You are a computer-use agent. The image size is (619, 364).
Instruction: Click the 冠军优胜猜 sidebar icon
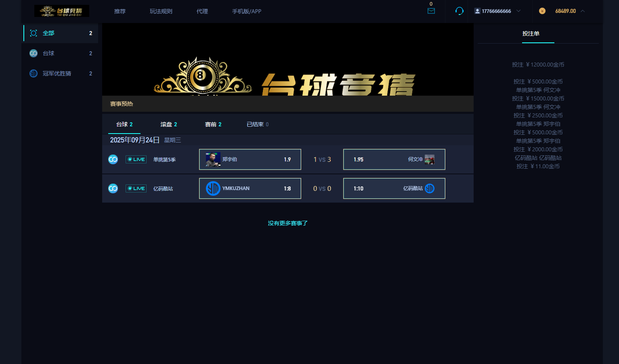click(x=34, y=73)
